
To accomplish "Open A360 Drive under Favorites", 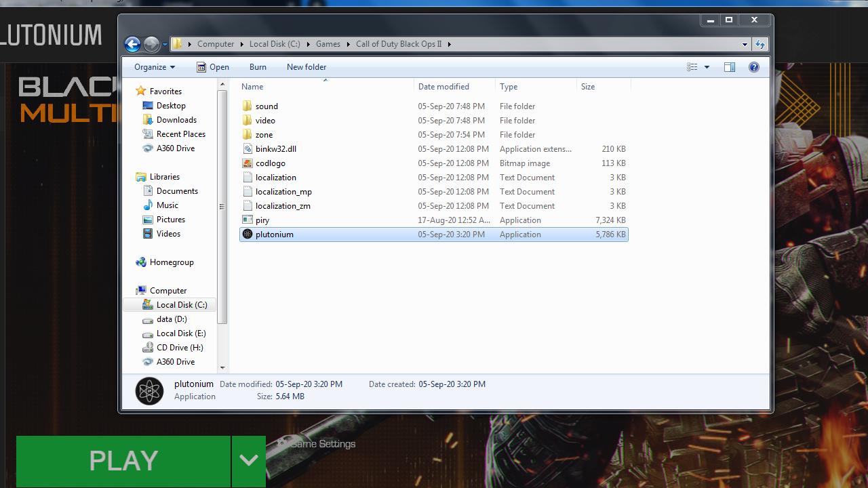I will point(175,148).
